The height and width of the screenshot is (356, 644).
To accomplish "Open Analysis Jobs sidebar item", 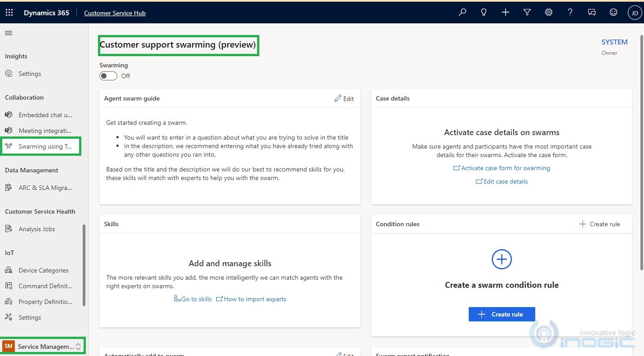I will click(37, 229).
